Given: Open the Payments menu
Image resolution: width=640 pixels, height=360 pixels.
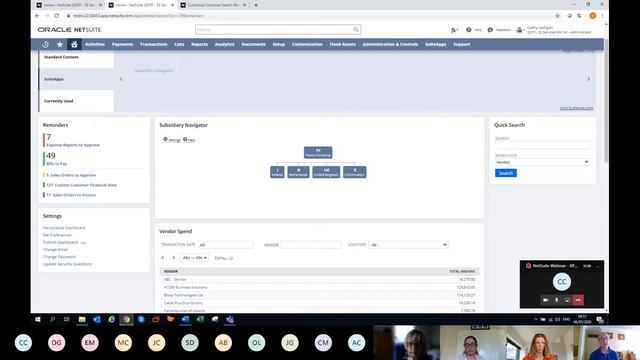Looking at the screenshot, I should pyautogui.click(x=122, y=44).
